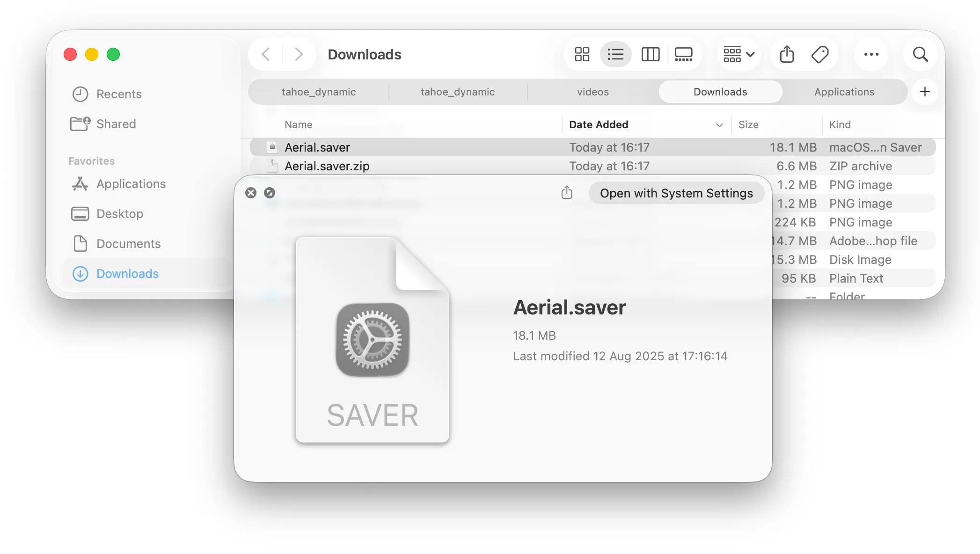Click Open with System Settings button
Screen dimensions: 980x554
tap(676, 193)
